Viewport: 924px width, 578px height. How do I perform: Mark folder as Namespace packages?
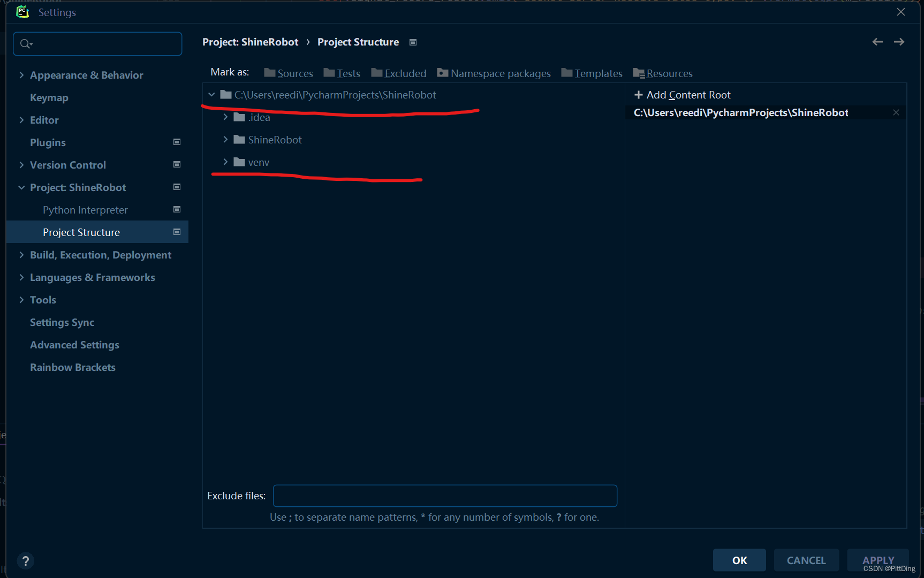pos(494,73)
